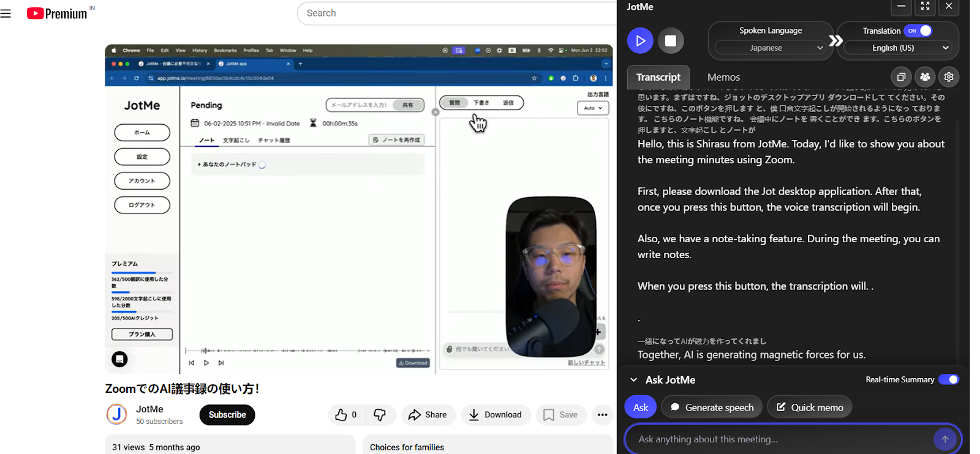Click the Choices for families card
This screenshot has width=980, height=454.
[488, 445]
